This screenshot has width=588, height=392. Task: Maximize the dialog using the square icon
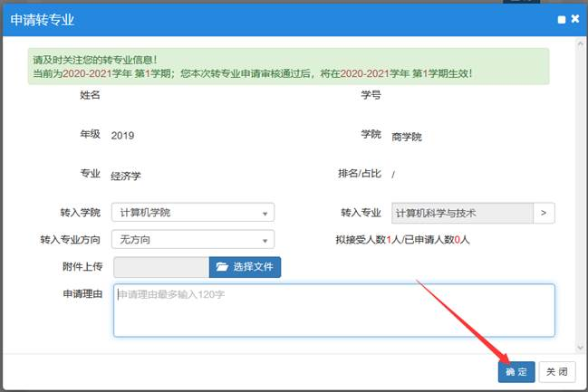tap(562, 19)
